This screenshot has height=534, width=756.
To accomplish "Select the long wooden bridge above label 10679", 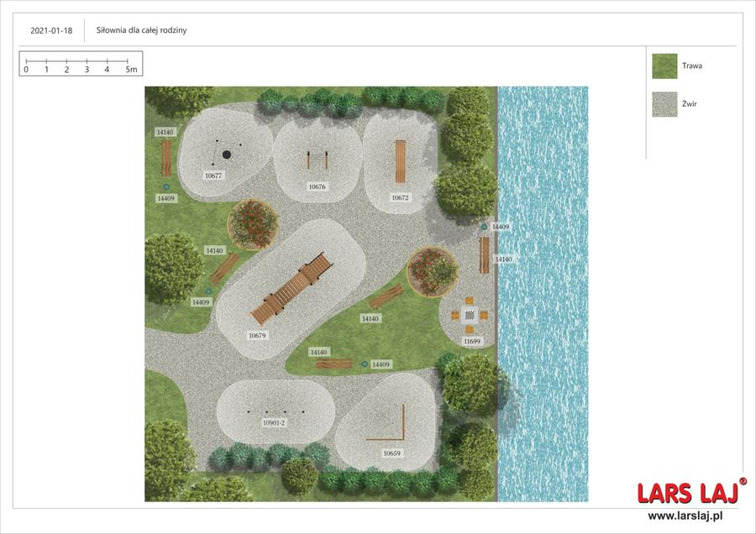I will pos(292,289).
